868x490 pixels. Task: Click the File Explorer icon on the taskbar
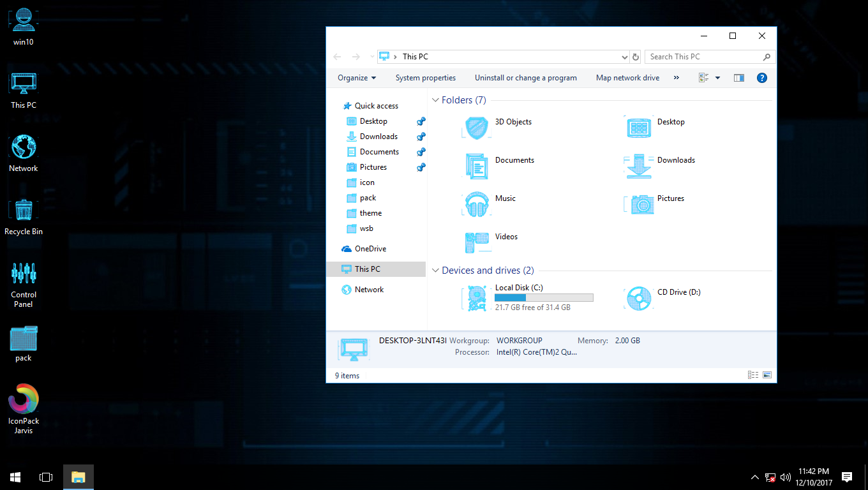click(x=78, y=477)
